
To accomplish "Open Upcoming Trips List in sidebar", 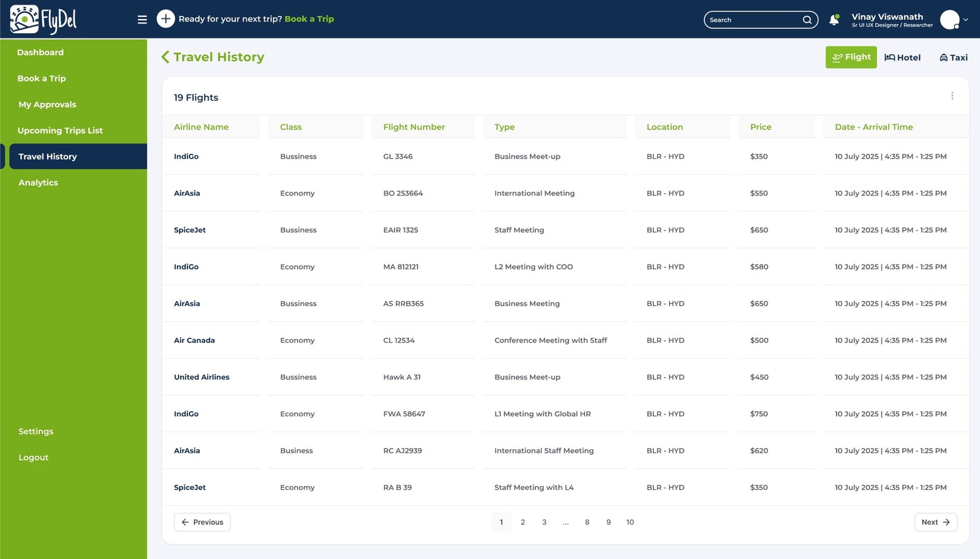I will (60, 131).
